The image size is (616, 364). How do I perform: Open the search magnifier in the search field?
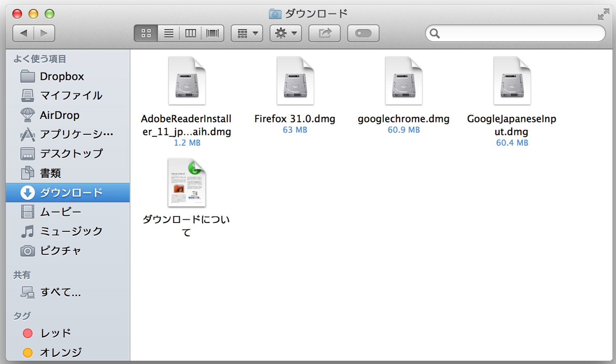point(435,34)
